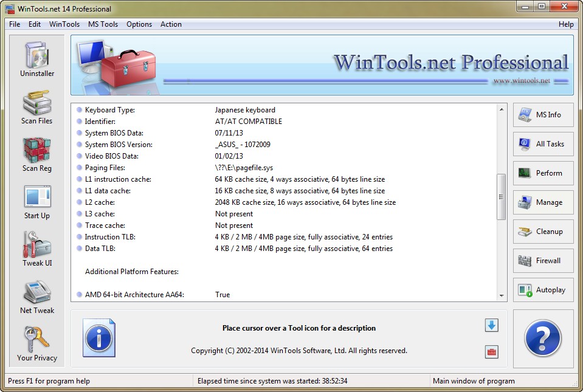583x392 pixels.
Task: Click the info list scrollbar thumb
Action: pyautogui.click(x=502, y=196)
